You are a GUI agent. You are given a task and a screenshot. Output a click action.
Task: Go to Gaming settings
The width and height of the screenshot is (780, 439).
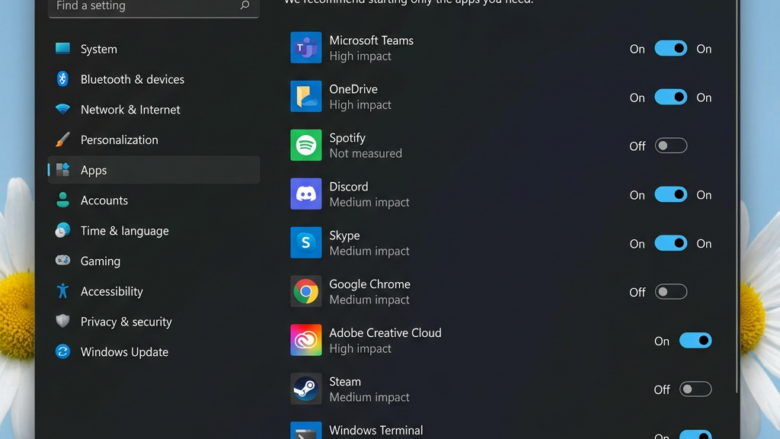(154, 261)
